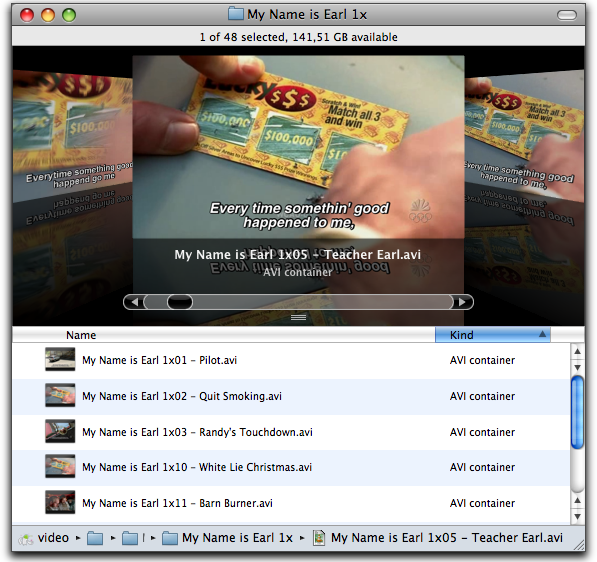Select 'My Name is Earl 1x10 – White Lie Christmas.avi'
The height and width of the screenshot is (562, 597).
(x=197, y=467)
